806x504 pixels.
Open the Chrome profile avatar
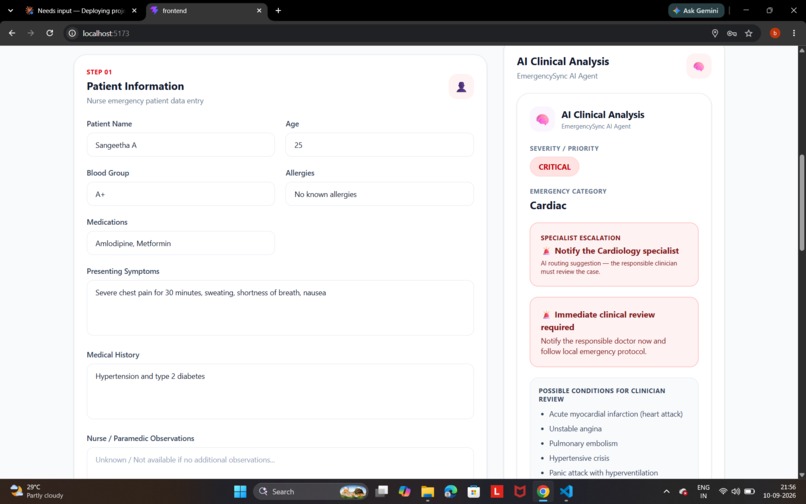pos(775,33)
